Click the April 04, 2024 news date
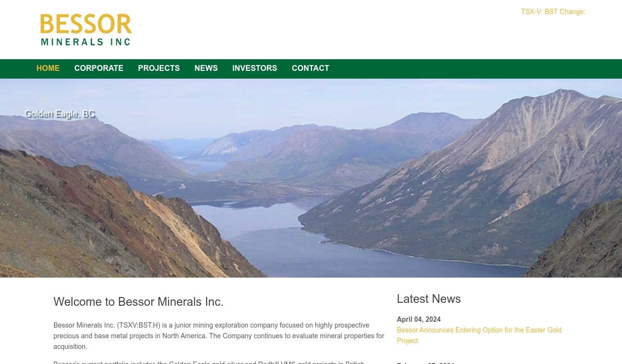 tap(418, 319)
